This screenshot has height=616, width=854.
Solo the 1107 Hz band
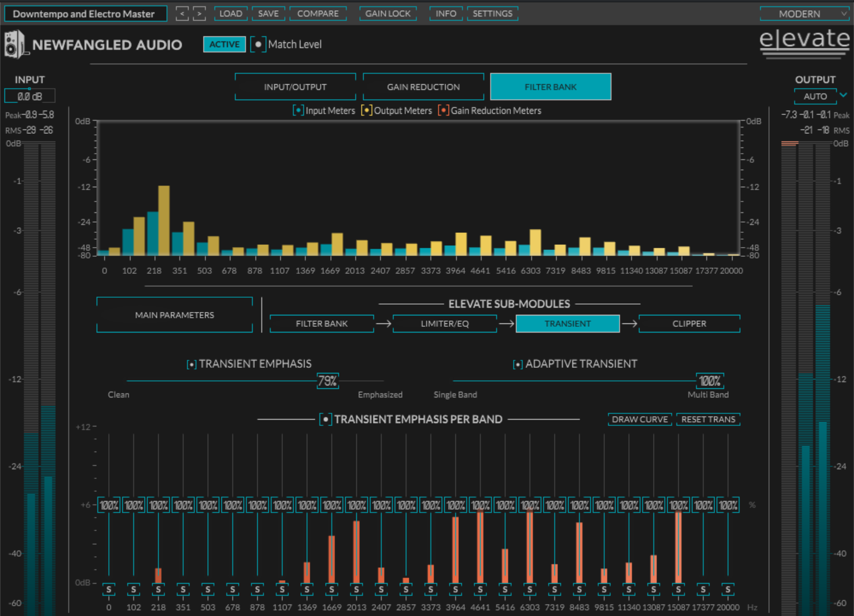tap(282, 590)
